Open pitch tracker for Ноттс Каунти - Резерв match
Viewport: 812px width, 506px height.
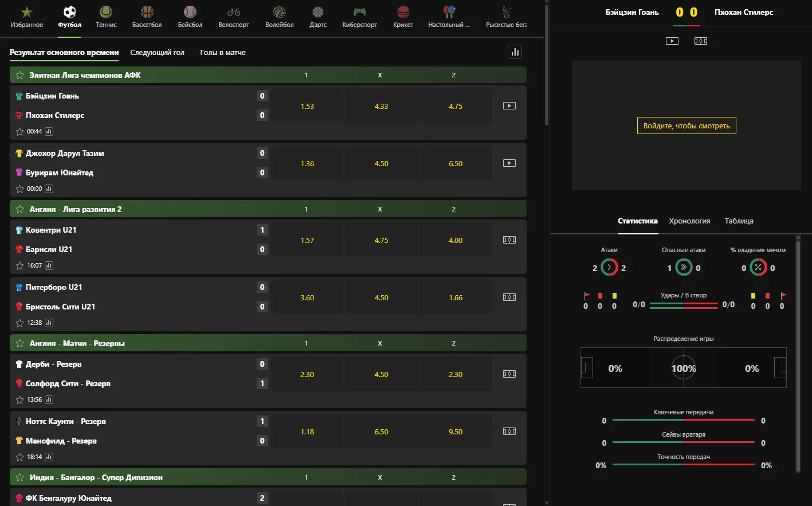click(x=509, y=432)
